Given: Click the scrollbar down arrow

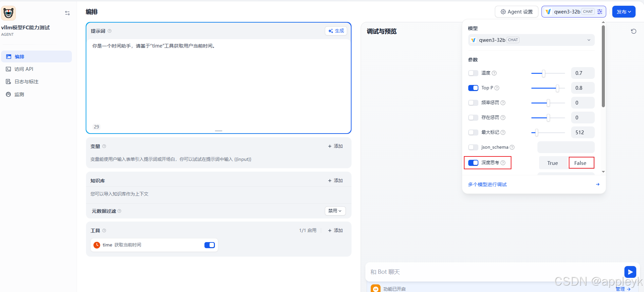Looking at the screenshot, I should pos(603,172).
